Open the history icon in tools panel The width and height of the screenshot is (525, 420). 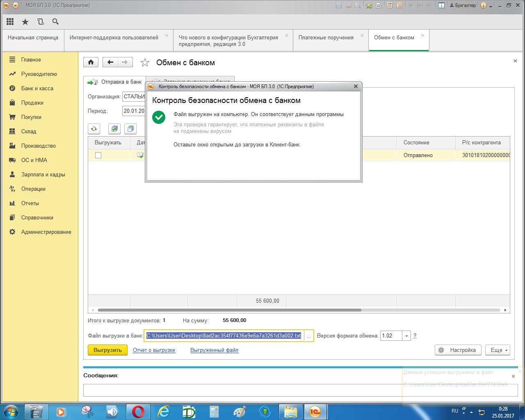pyautogui.click(x=40, y=22)
